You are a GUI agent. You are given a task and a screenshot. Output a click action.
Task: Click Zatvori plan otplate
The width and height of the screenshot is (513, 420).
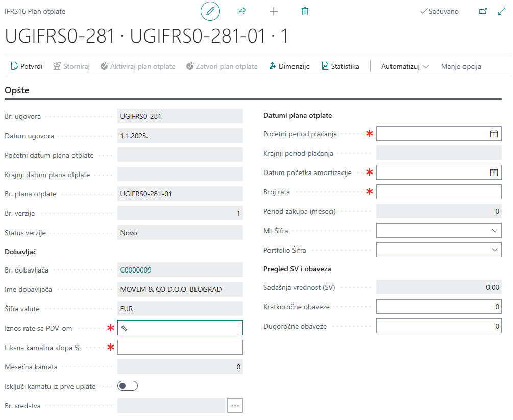point(222,66)
